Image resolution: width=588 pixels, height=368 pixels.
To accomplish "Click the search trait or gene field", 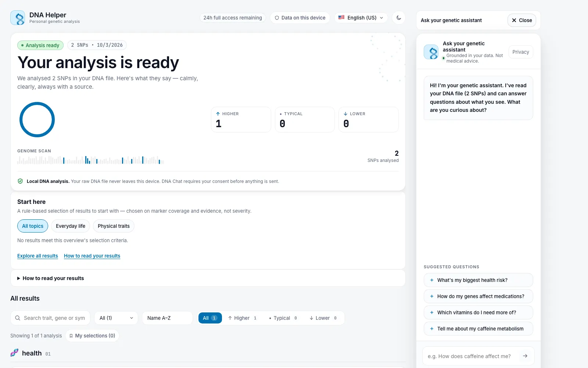I will (x=50, y=318).
